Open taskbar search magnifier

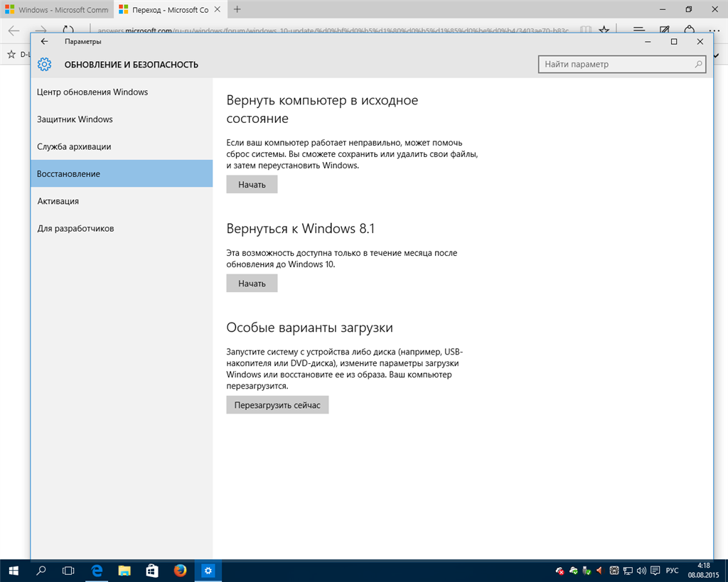pyautogui.click(x=41, y=571)
